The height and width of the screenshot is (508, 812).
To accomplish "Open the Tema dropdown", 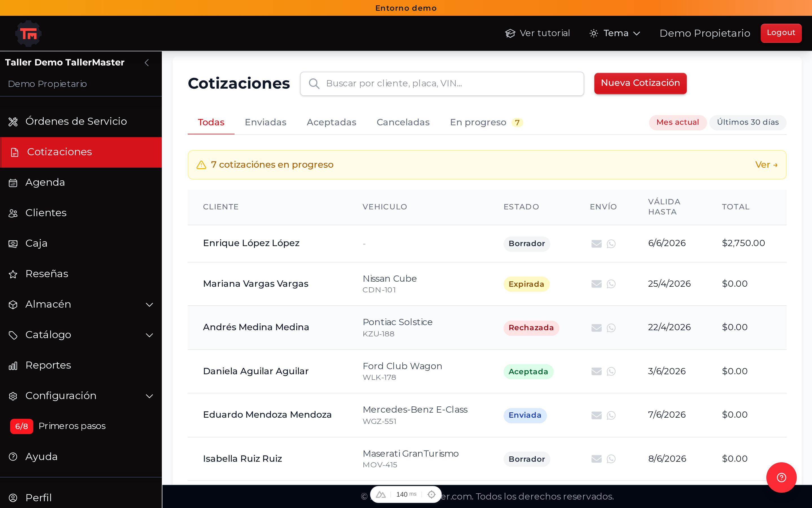I will tap(615, 33).
